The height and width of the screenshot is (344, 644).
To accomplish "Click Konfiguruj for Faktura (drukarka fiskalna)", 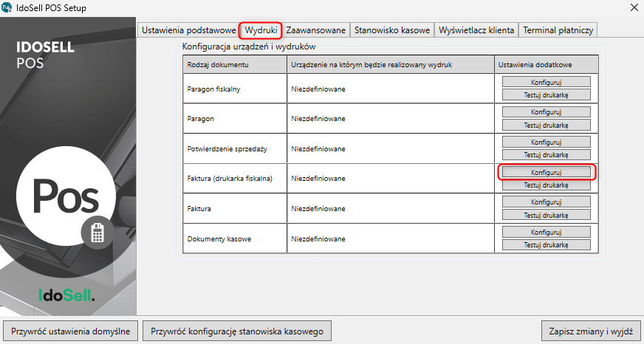I will [x=546, y=172].
